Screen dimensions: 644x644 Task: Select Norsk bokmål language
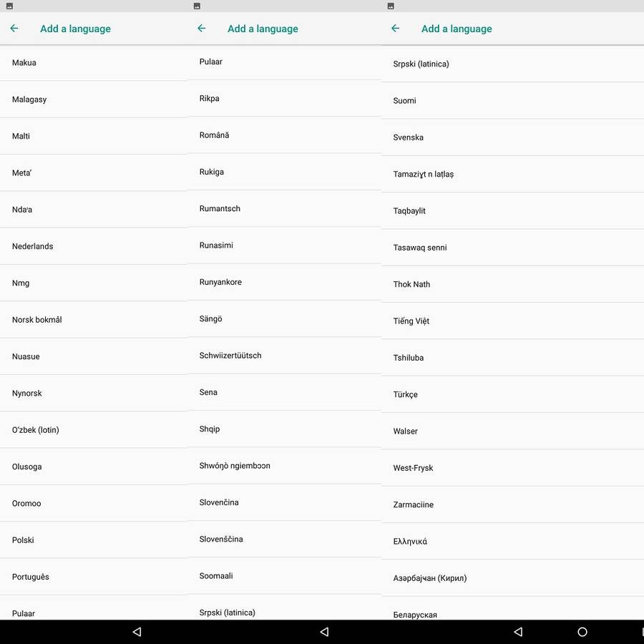click(37, 320)
